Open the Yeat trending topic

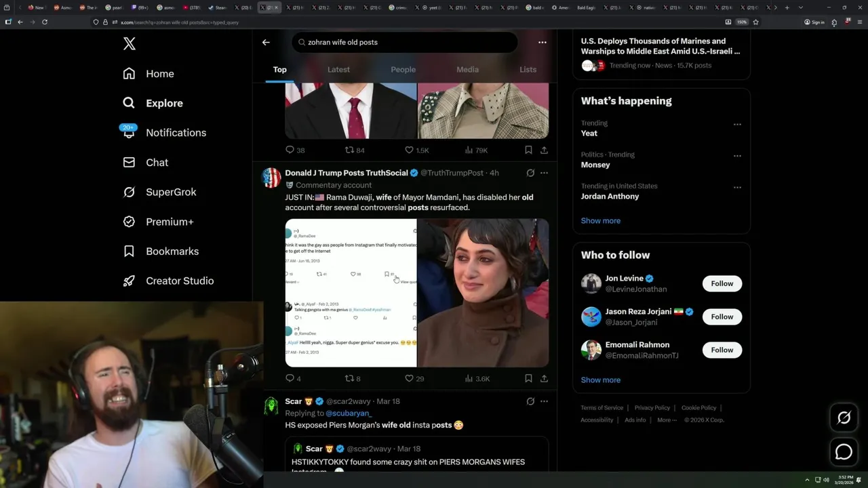589,134
